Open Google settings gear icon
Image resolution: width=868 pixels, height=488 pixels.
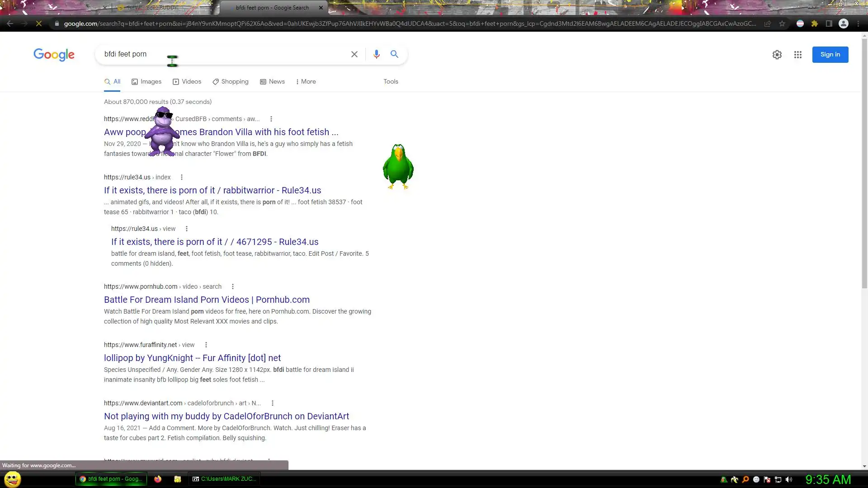[777, 55]
